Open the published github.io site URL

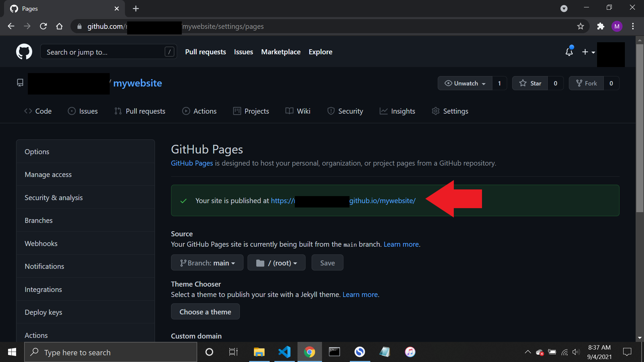point(343,201)
